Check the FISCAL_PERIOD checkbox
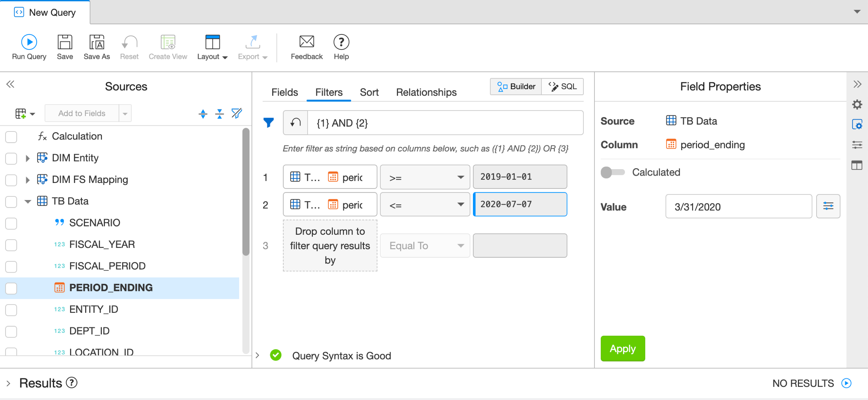Image resolution: width=868 pixels, height=400 pixels. [11, 267]
